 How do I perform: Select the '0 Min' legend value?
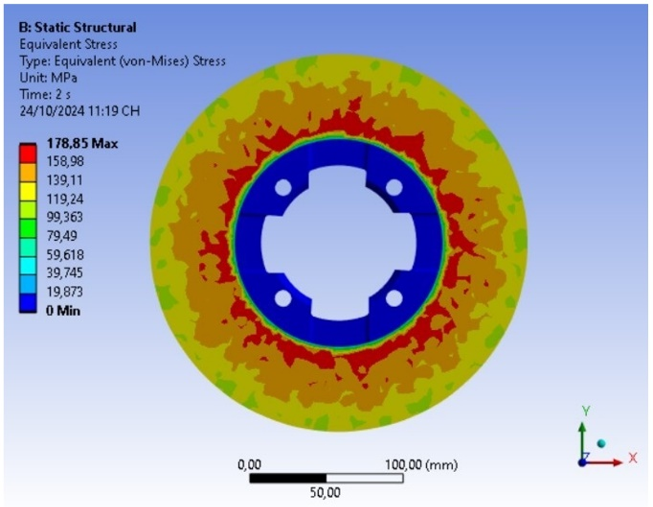pyautogui.click(x=63, y=311)
